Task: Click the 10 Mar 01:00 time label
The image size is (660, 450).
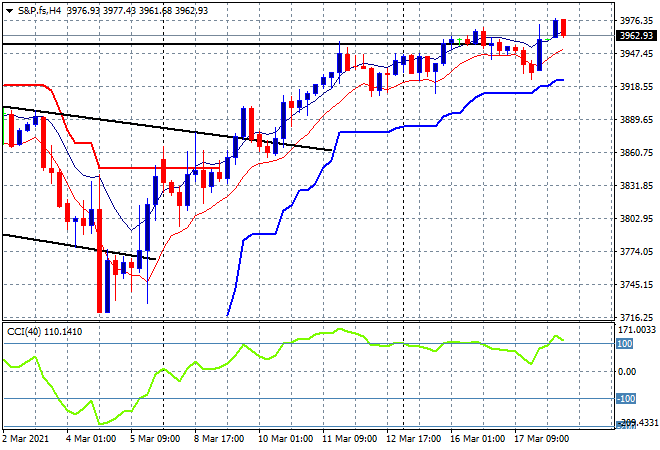Action: click(x=285, y=439)
